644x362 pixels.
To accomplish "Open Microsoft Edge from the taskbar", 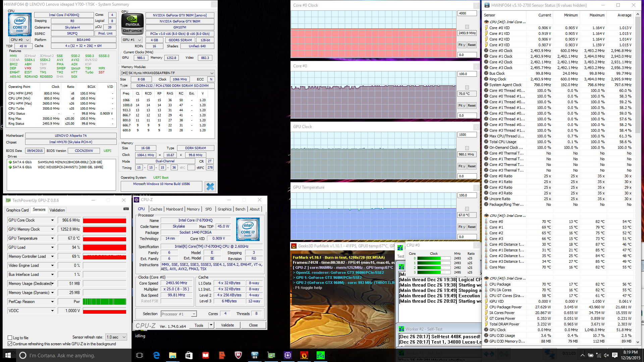I will click(156, 355).
